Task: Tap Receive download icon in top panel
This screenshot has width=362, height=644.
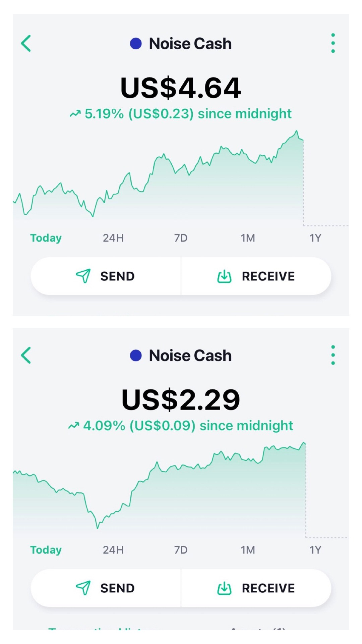Action: point(224,276)
